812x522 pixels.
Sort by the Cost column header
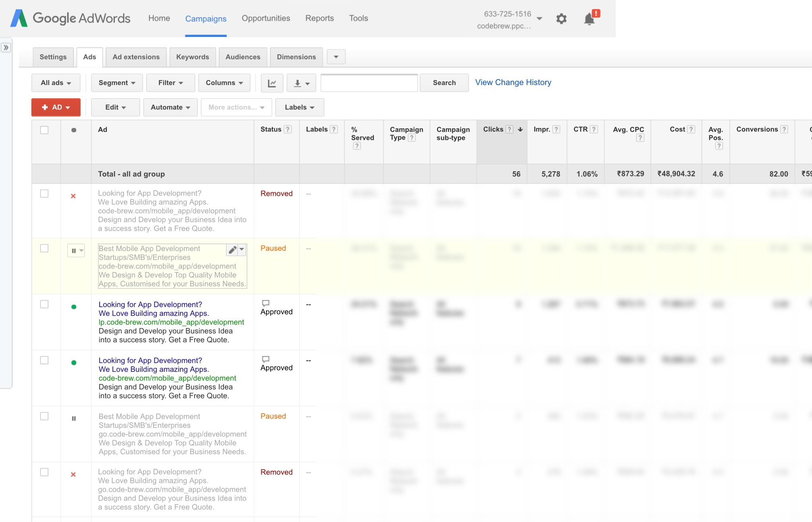coord(678,130)
